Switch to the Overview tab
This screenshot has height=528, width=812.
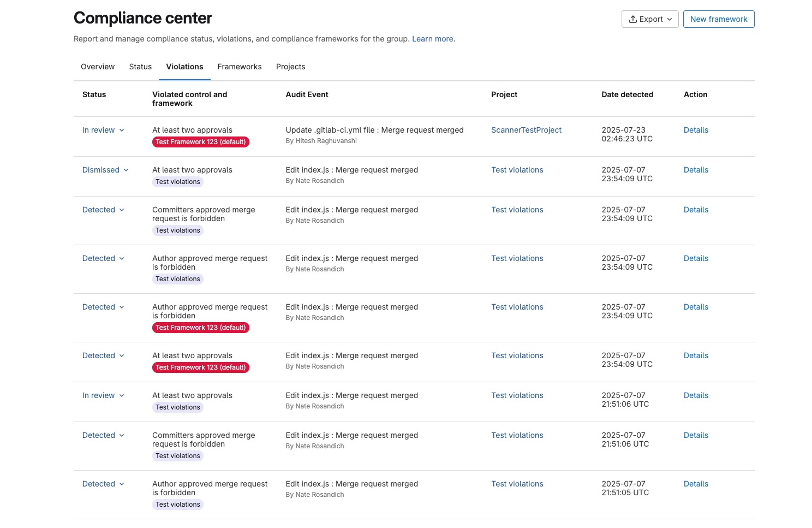[98, 67]
